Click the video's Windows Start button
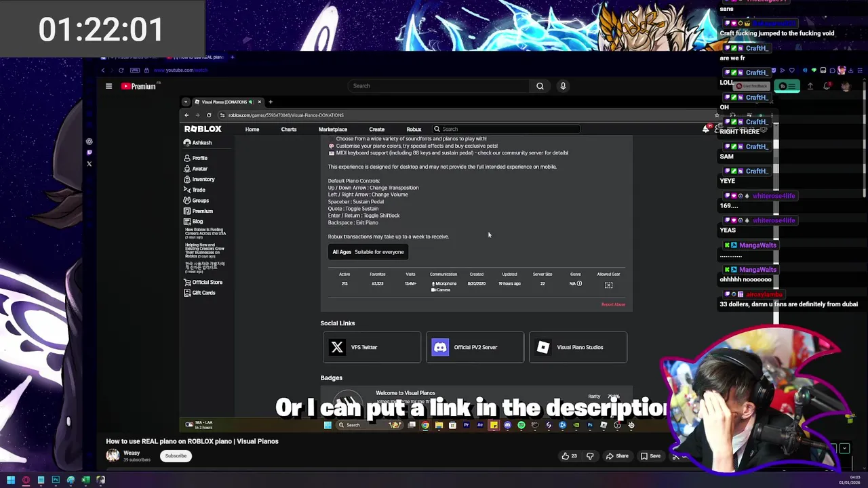Screen dimensions: 868x488 tap(328, 425)
